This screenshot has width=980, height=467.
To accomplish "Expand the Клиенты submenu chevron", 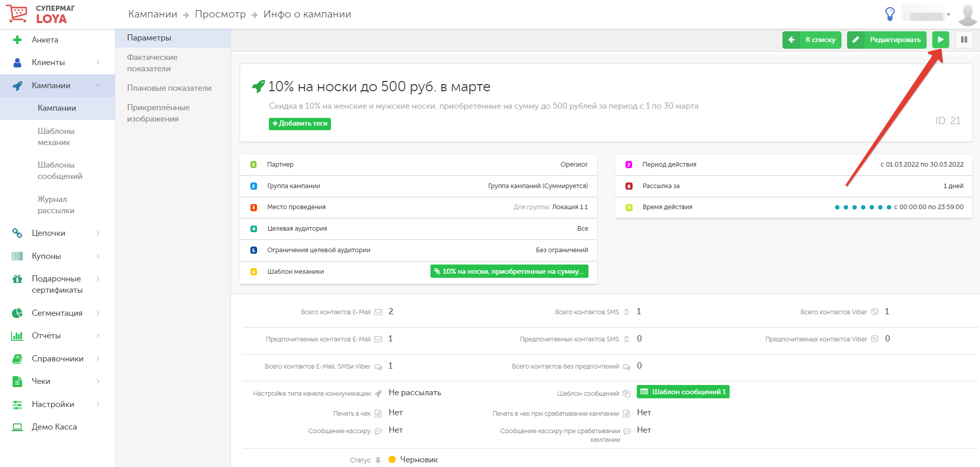I will [98, 63].
